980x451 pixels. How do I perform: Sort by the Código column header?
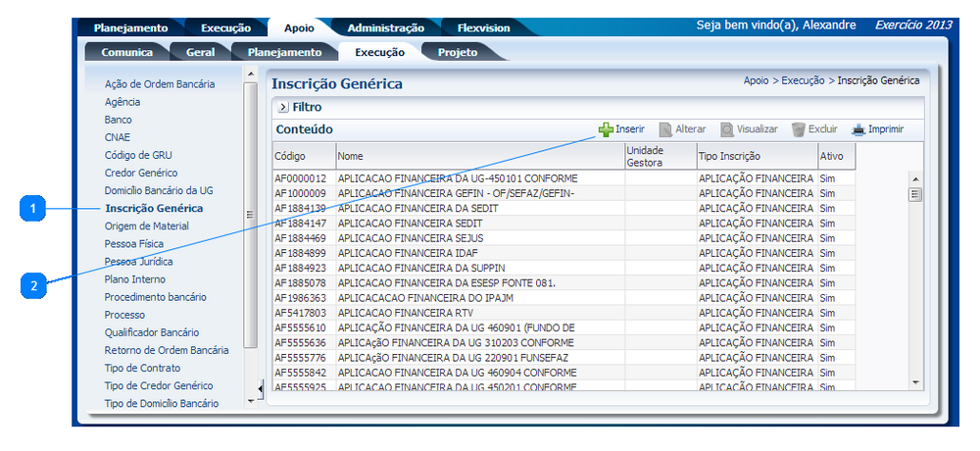click(291, 156)
